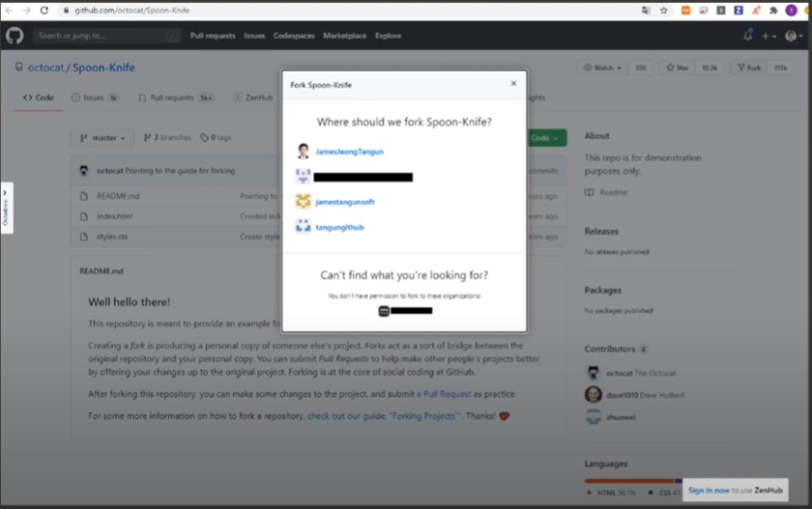Click the browser address bar URL
Screen dimensions: 812x509
click(131, 11)
